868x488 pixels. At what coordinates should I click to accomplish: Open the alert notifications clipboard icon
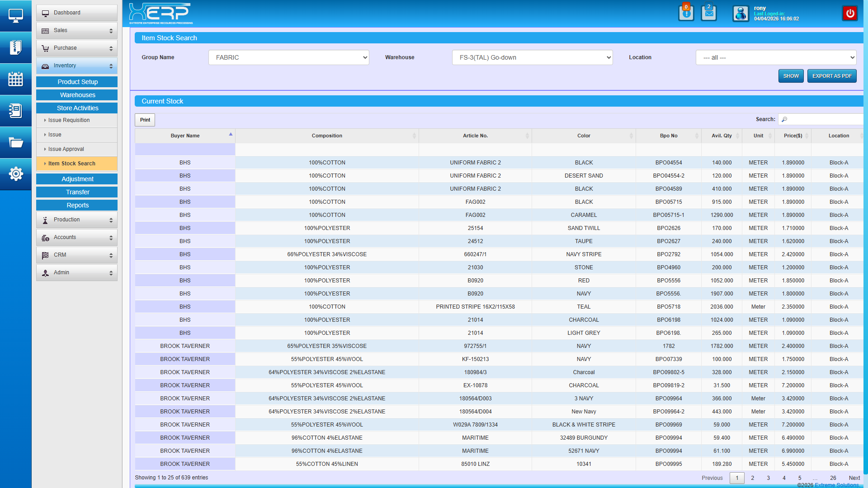pyautogui.click(x=686, y=13)
